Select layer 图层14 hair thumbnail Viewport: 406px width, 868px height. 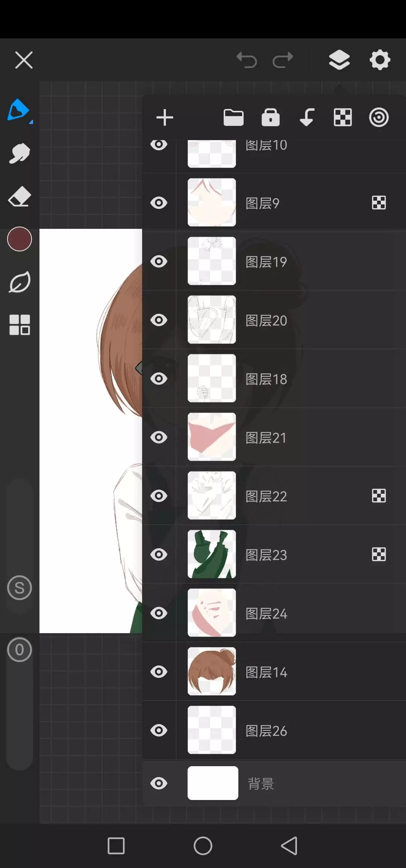tap(212, 671)
